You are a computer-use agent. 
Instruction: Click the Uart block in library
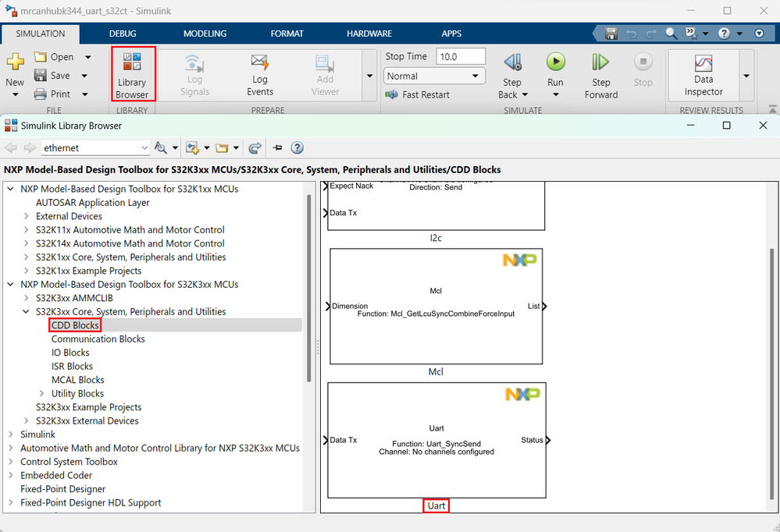point(436,440)
